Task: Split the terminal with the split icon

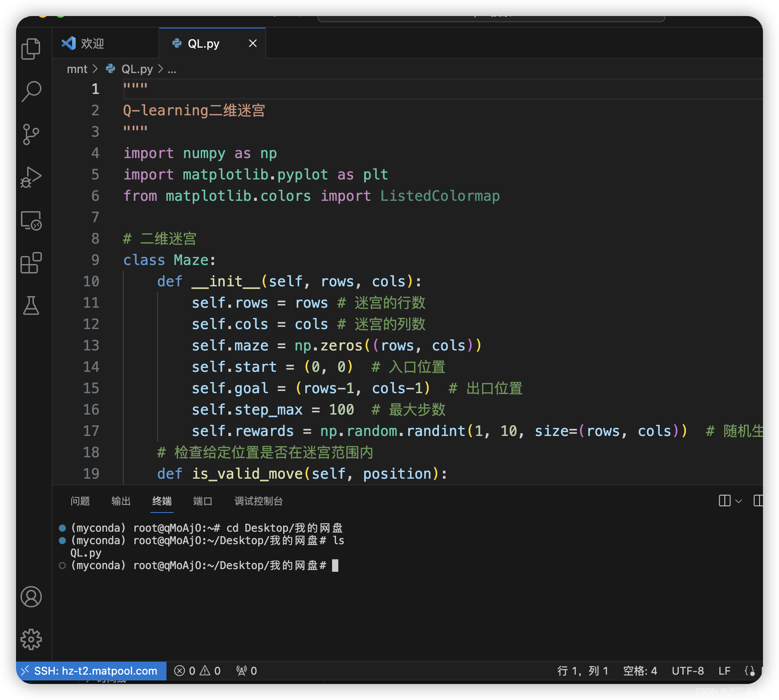Action: (725, 501)
